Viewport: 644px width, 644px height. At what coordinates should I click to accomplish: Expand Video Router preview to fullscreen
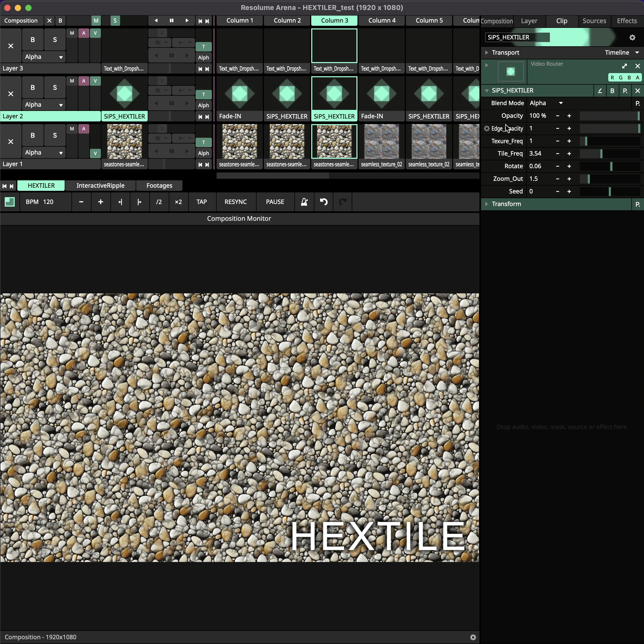pos(625,66)
